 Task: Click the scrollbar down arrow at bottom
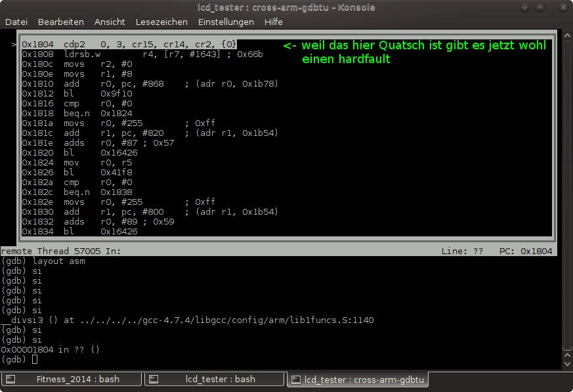tap(567, 364)
